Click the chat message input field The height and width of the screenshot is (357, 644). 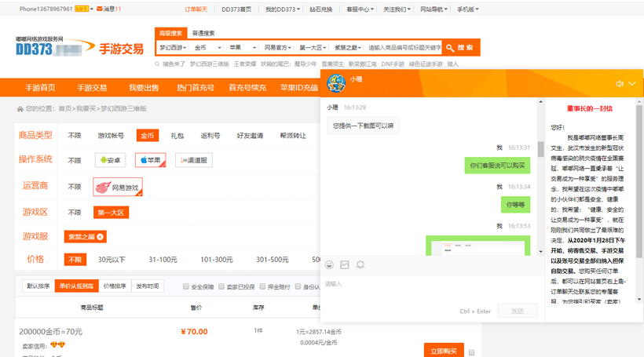[x=431, y=290]
